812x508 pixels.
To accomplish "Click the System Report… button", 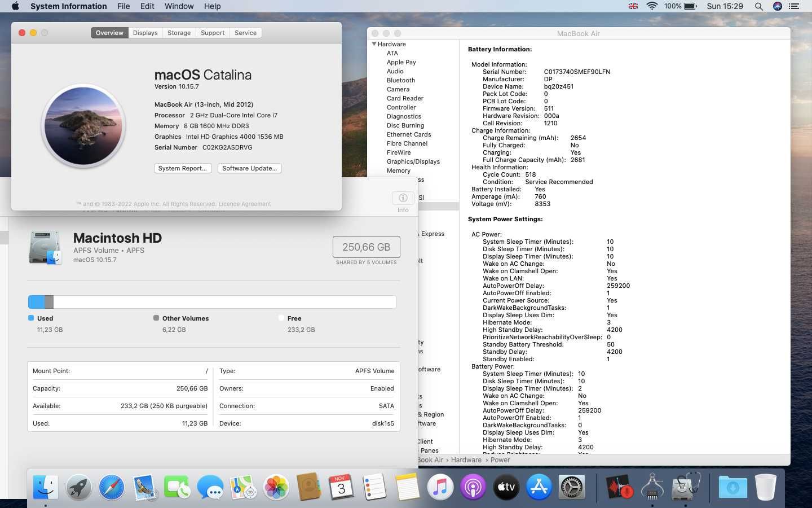I will click(182, 168).
